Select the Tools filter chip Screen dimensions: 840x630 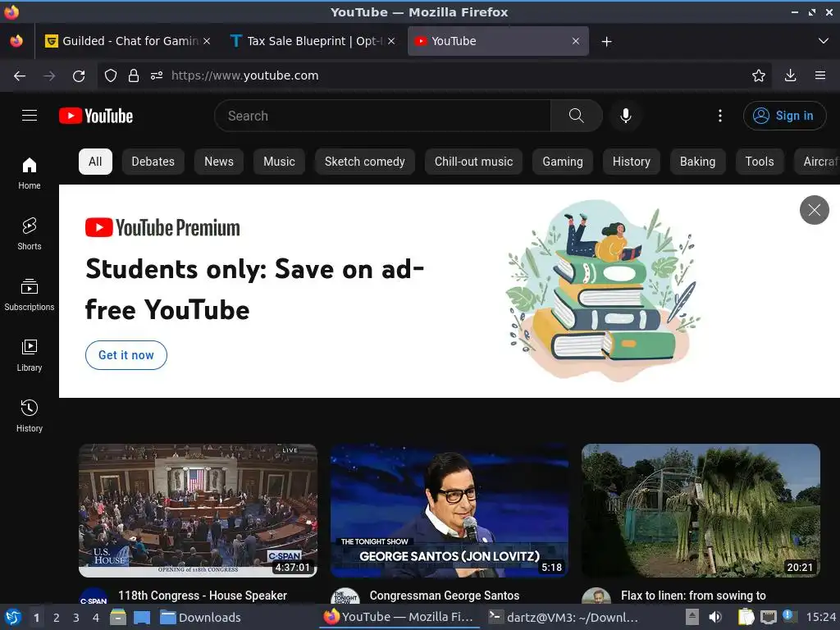[759, 162]
